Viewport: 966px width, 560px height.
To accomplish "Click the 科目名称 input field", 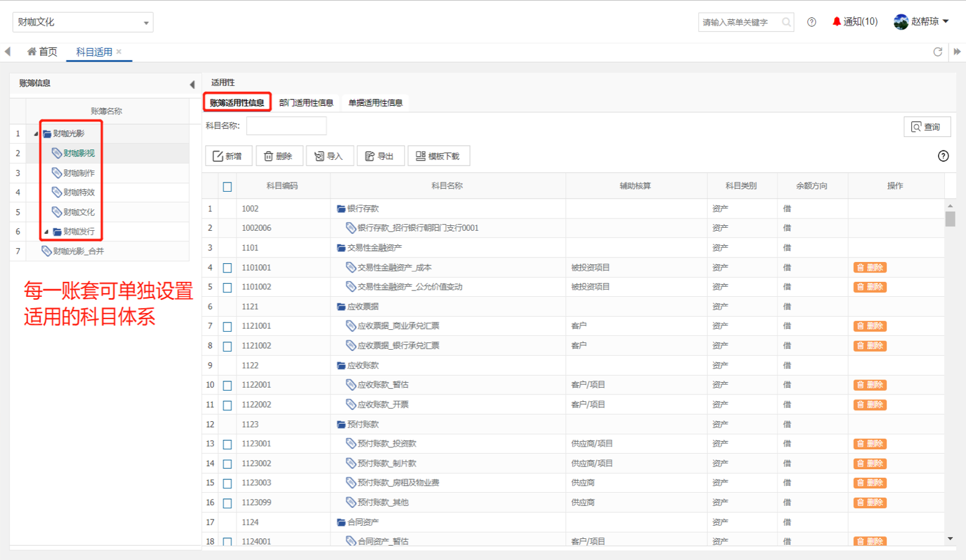I will tap(286, 126).
